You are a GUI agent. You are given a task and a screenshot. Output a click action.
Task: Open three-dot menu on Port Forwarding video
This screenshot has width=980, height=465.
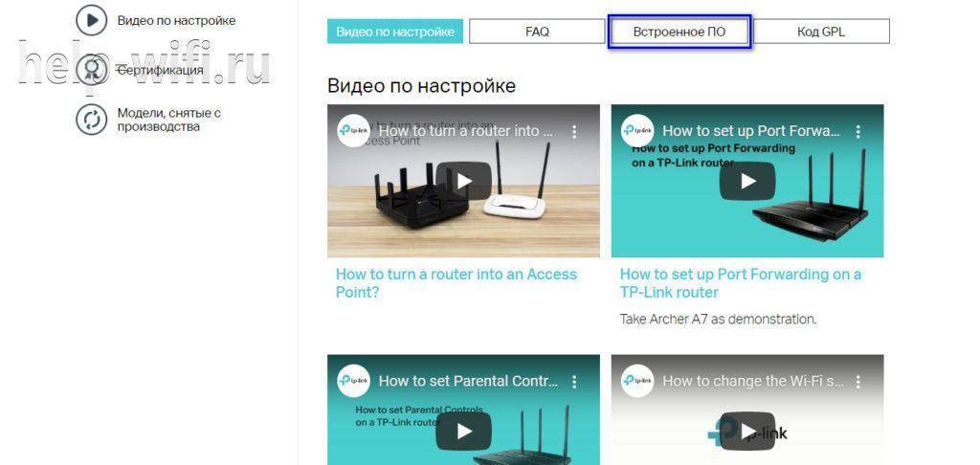[858, 131]
